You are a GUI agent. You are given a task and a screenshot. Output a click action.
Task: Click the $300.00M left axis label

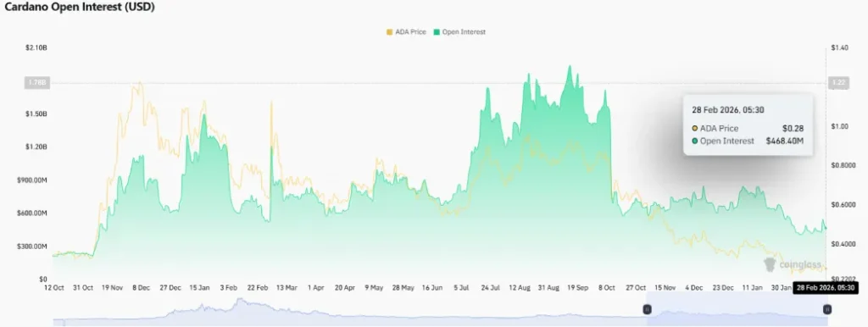click(x=33, y=247)
